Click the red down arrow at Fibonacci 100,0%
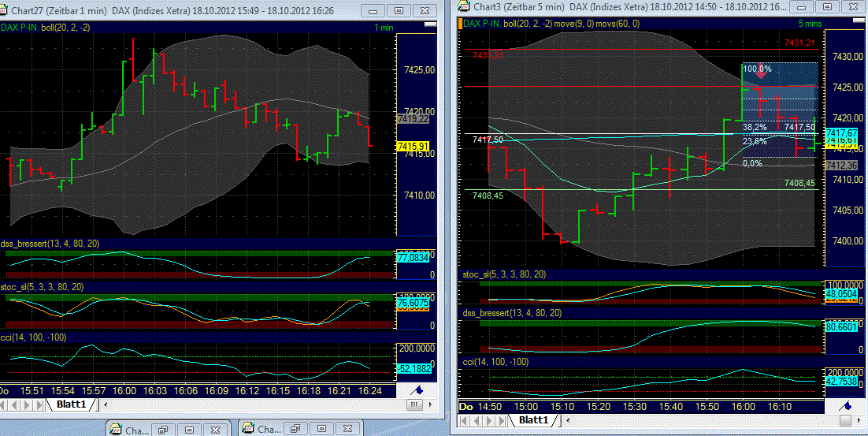The width and height of the screenshot is (868, 436). pyautogui.click(x=762, y=71)
